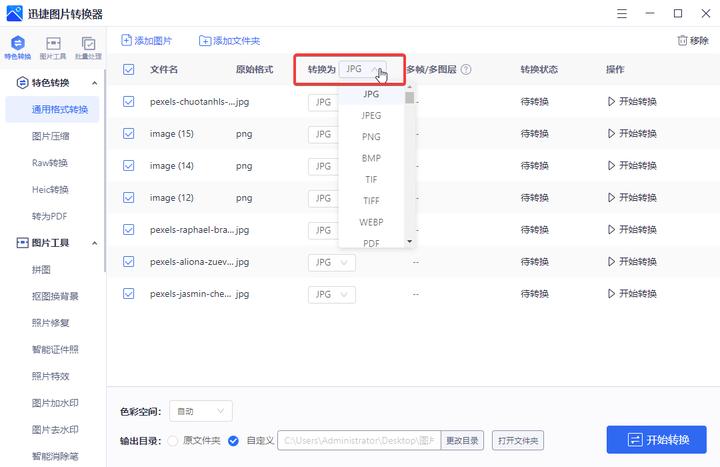
Task: Choose JPG from format list
Action: (371, 94)
